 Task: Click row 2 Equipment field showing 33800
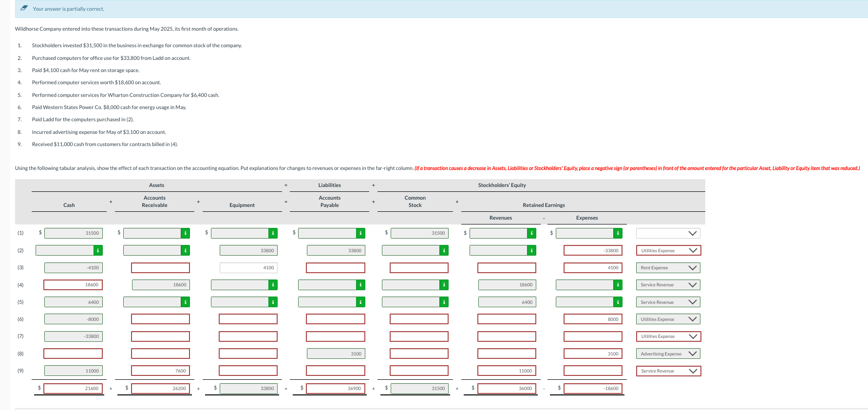pos(248,250)
